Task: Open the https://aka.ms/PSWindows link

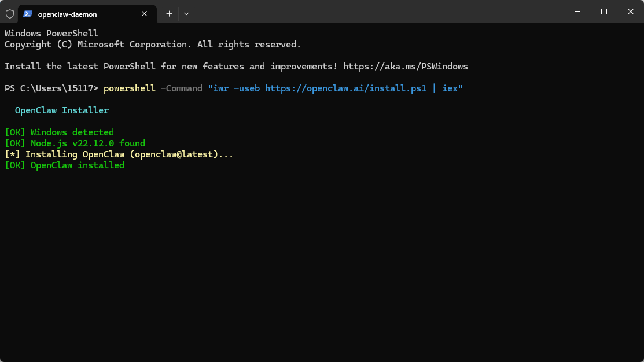Action: click(406, 67)
